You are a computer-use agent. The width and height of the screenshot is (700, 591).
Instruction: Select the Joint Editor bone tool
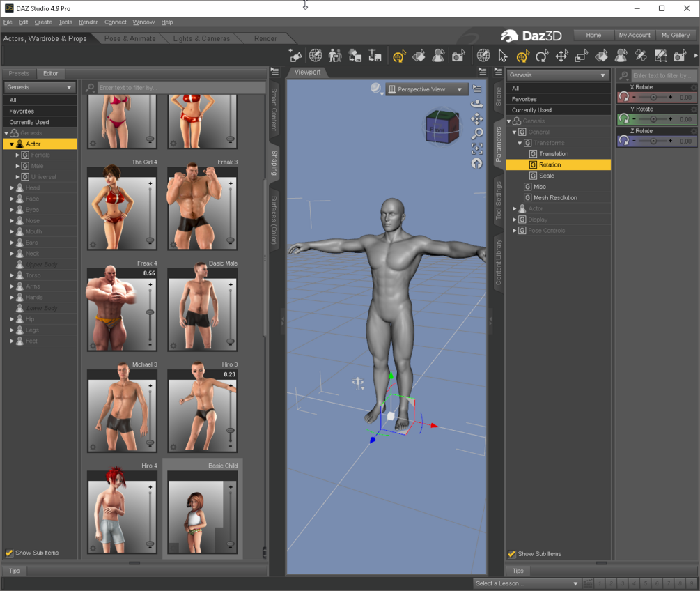[x=641, y=56]
